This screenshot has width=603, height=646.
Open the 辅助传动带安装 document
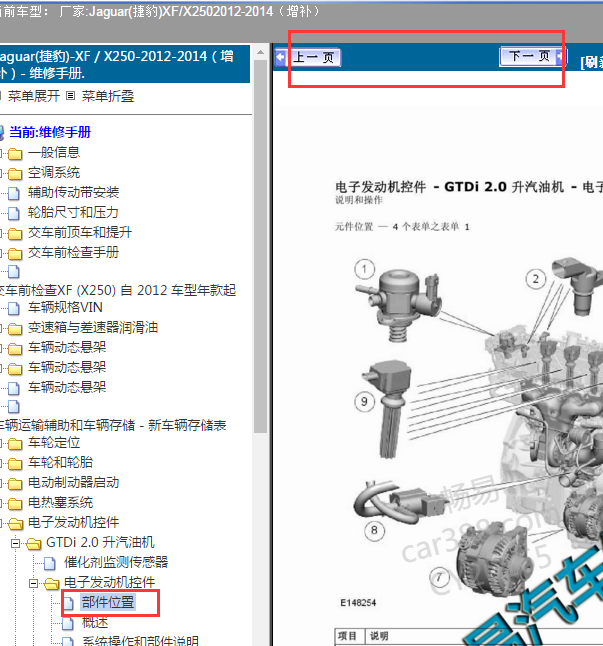point(73,192)
